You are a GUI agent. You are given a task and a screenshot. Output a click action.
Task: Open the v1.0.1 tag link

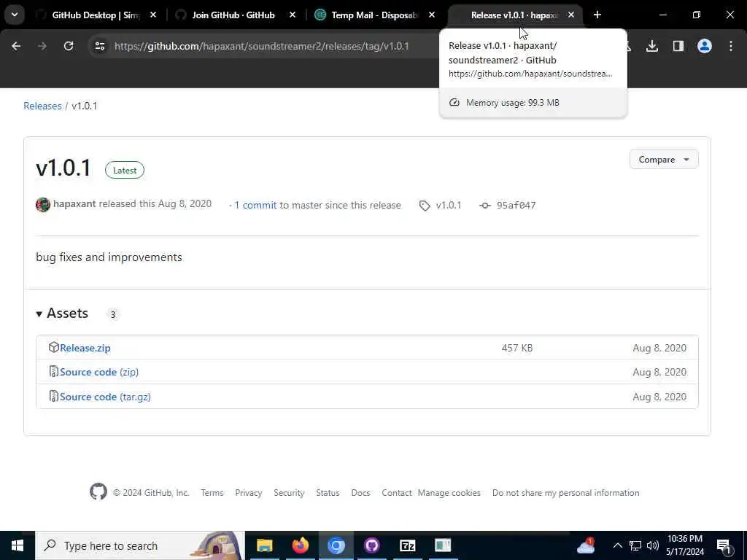click(449, 205)
